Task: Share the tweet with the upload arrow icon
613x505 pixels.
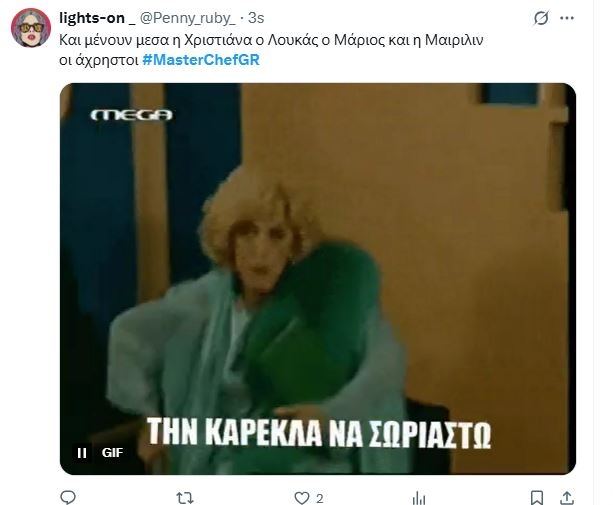Action: [567, 498]
